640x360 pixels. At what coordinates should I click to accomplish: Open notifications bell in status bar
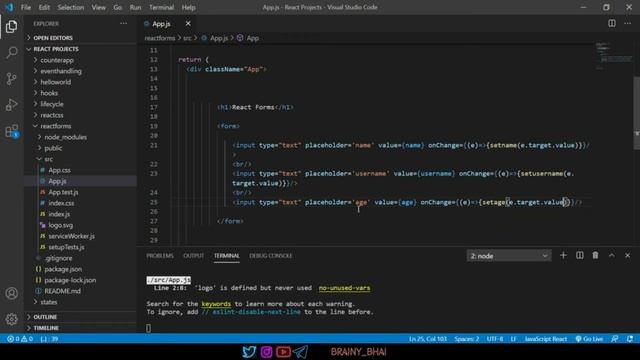click(x=630, y=339)
